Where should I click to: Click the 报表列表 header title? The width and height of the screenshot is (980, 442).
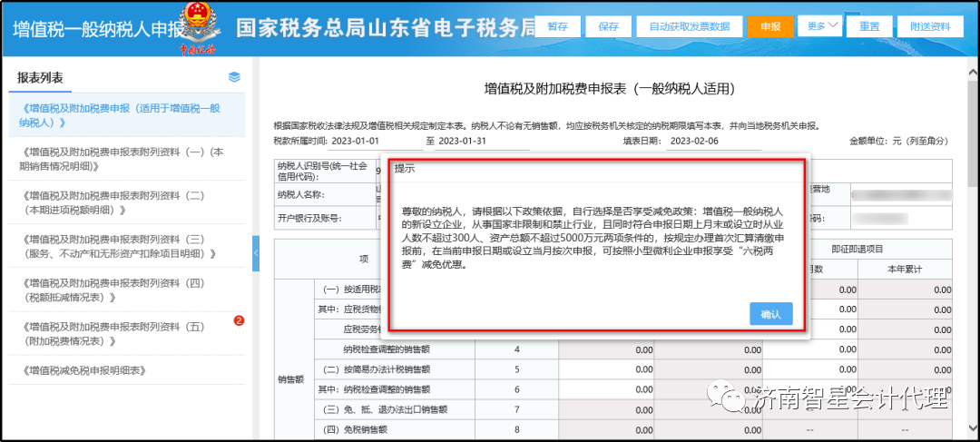point(40,77)
